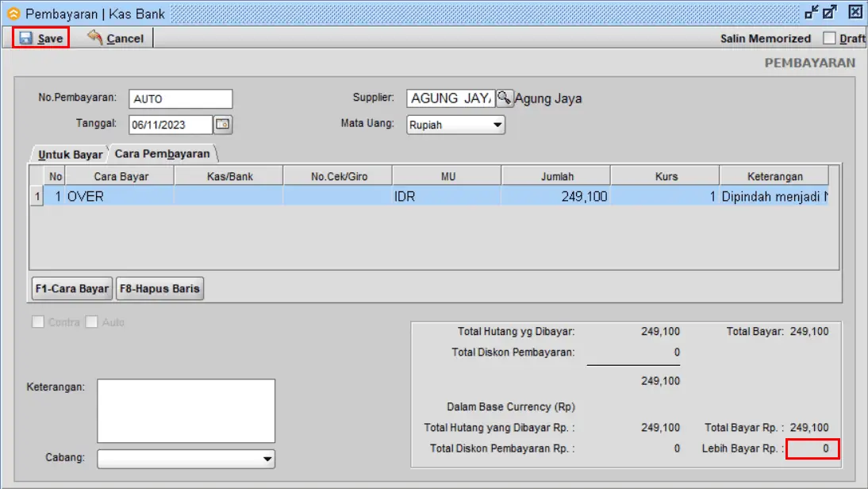868x489 pixels.
Task: Click the 'Dipindah menjadi' keterangan cell
Action: 774,196
